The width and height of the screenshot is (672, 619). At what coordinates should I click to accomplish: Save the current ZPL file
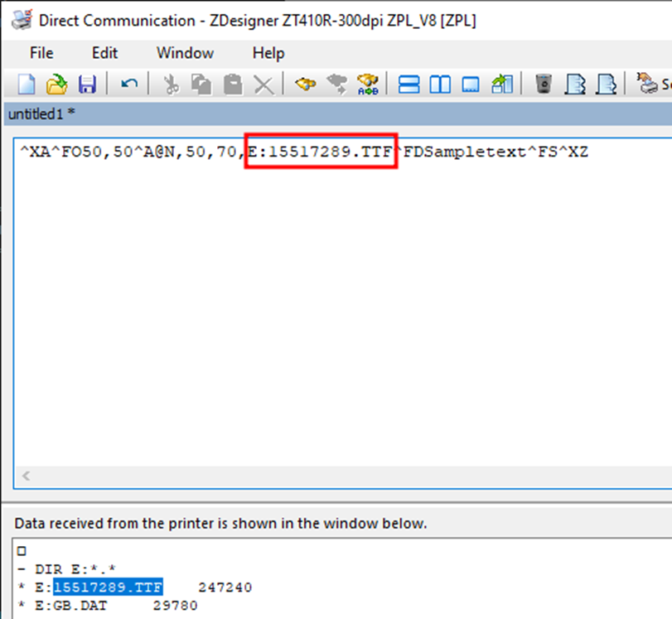pos(88,84)
